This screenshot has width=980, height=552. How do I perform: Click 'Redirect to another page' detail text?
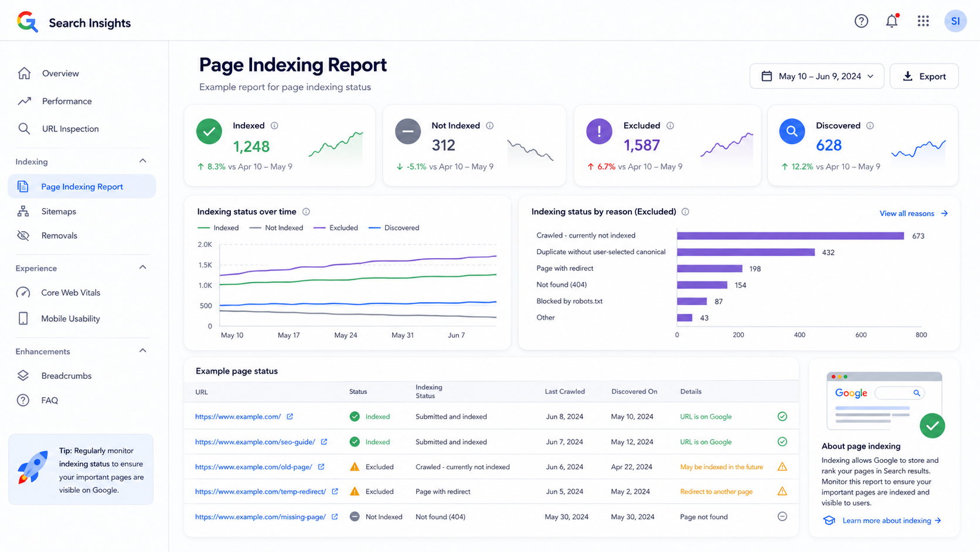tap(716, 492)
